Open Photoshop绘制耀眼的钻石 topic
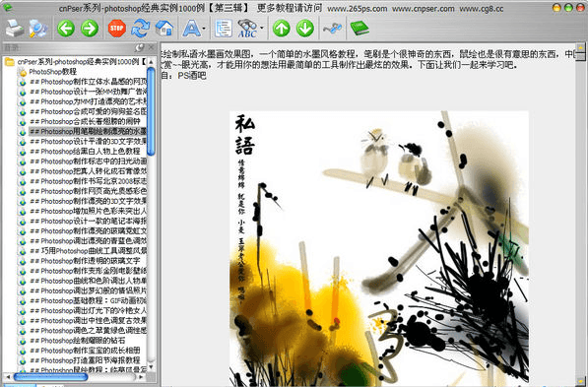 [x=77, y=341]
